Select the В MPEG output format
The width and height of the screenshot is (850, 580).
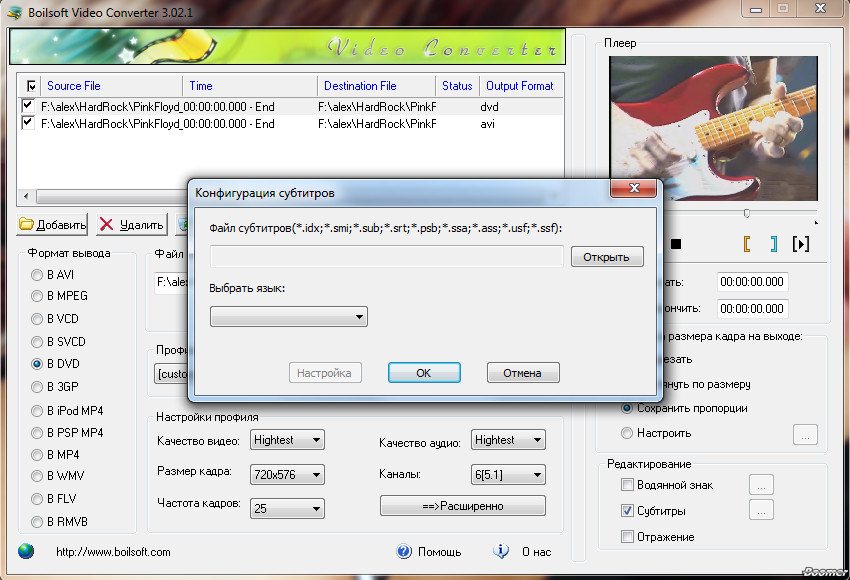37,296
